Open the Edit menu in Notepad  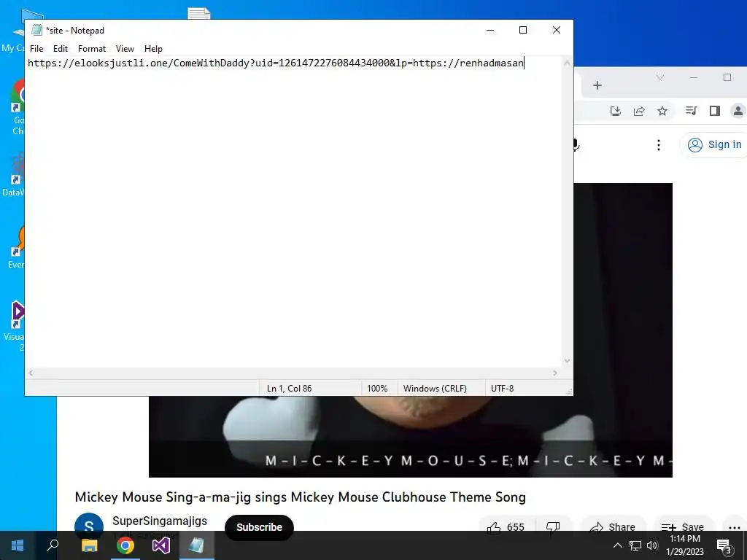pos(60,49)
